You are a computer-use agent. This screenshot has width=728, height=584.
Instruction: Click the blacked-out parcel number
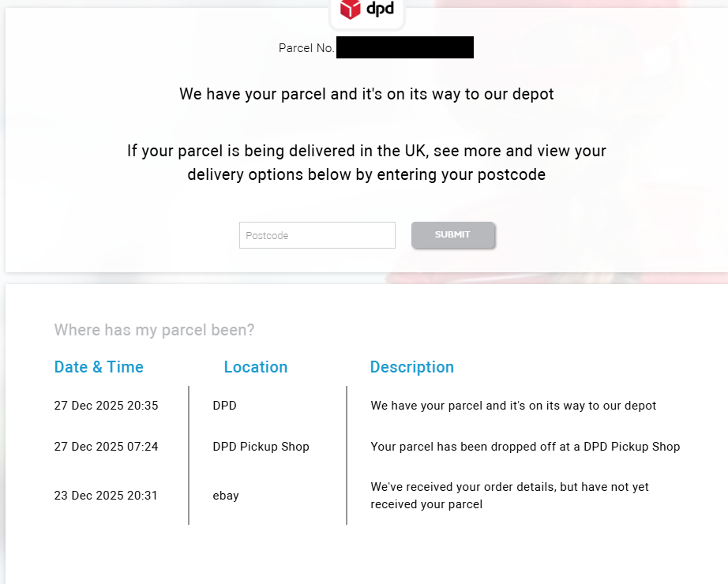(404, 47)
